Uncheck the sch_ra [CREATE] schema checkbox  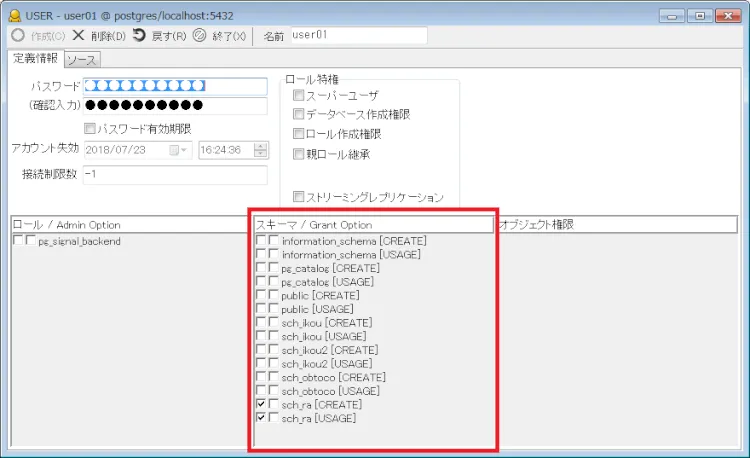(261, 404)
